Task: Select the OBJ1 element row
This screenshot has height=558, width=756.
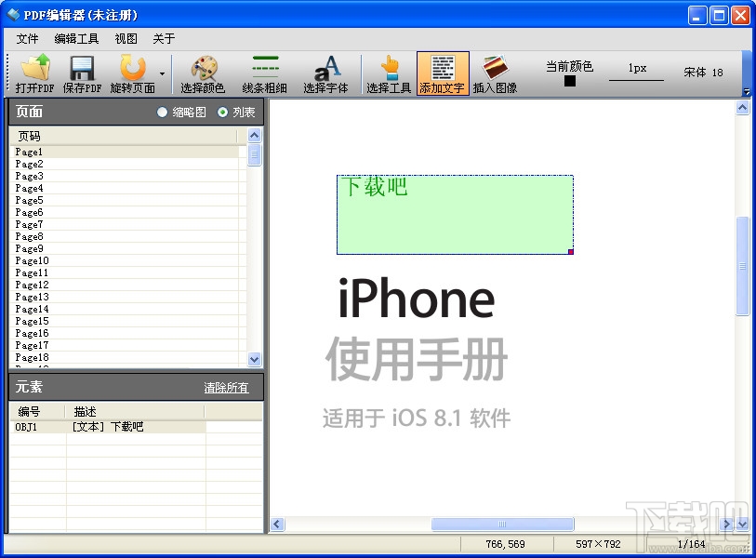Action: click(108, 427)
